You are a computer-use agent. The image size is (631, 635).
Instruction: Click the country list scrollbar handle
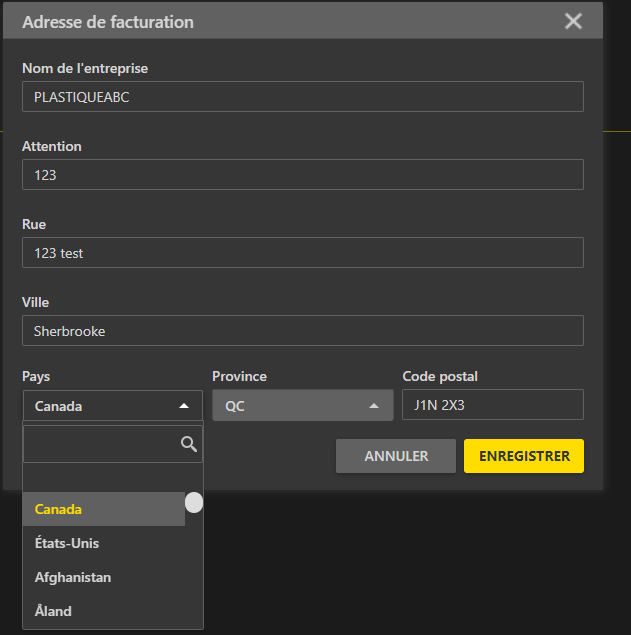[x=194, y=503]
